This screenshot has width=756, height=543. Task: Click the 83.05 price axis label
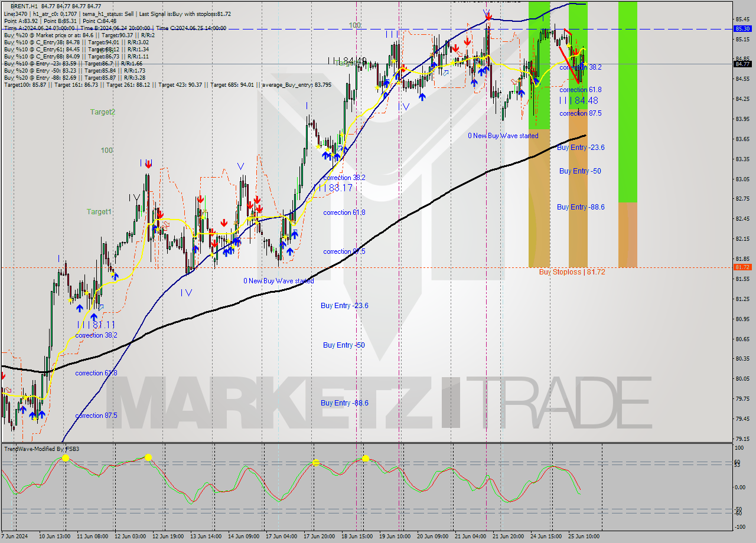743,179
